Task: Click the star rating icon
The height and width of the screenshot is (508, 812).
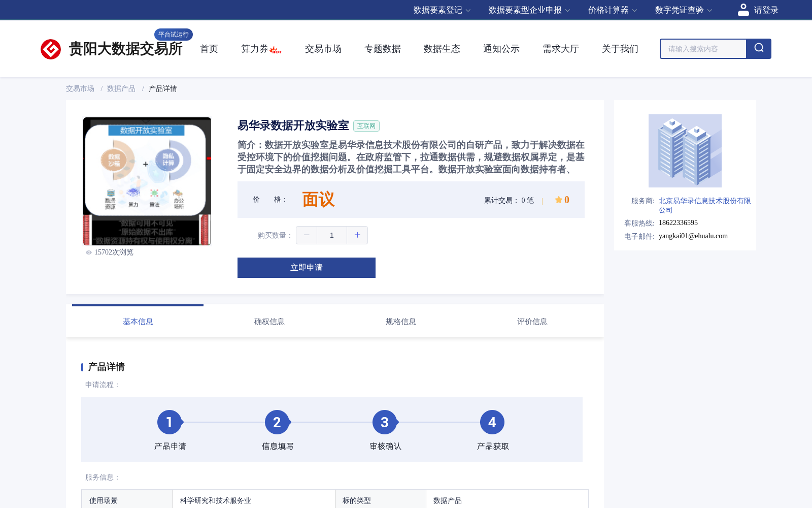Action: coord(559,200)
